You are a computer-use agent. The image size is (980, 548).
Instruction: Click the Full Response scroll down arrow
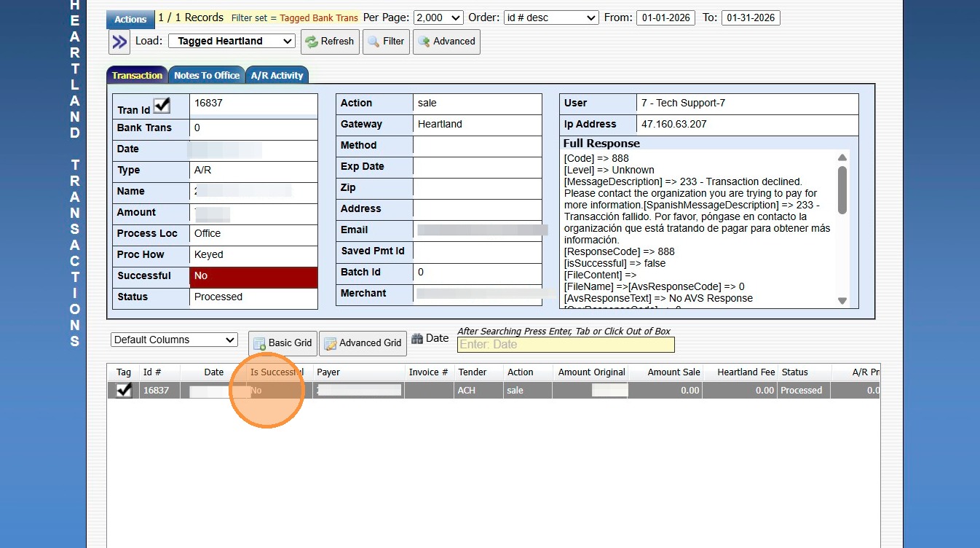(842, 301)
